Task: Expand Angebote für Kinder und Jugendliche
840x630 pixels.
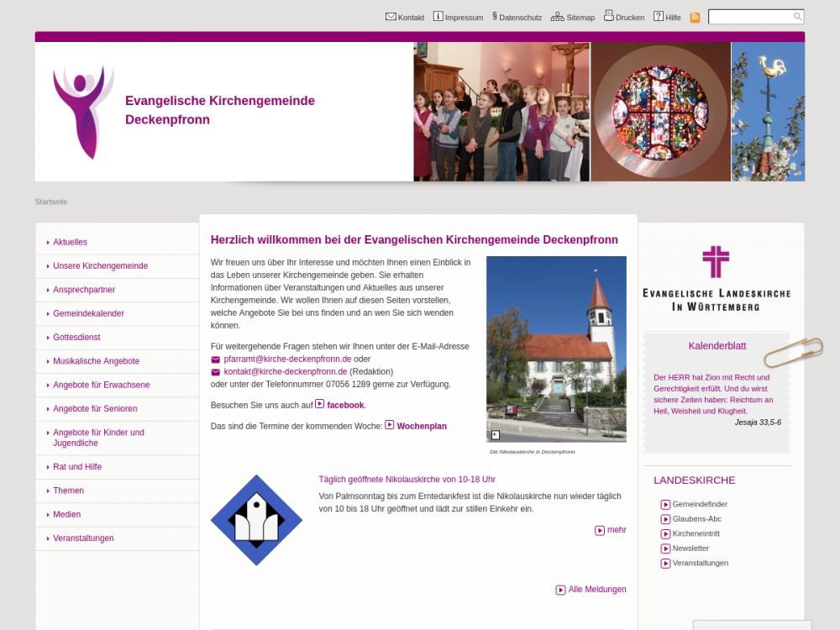Action: pos(98,438)
